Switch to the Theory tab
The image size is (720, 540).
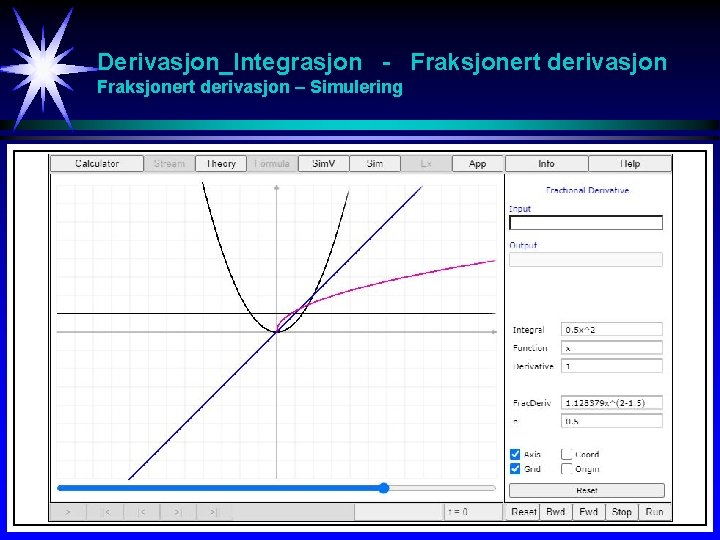click(x=221, y=164)
